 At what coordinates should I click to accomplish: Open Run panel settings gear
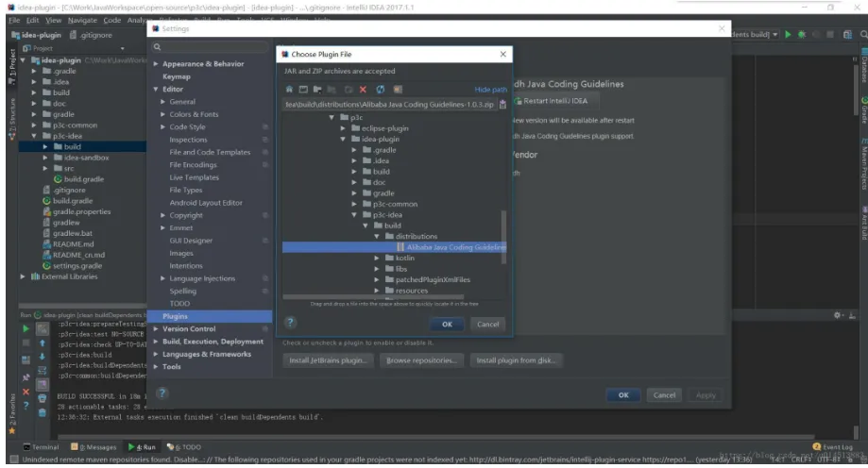(x=838, y=315)
